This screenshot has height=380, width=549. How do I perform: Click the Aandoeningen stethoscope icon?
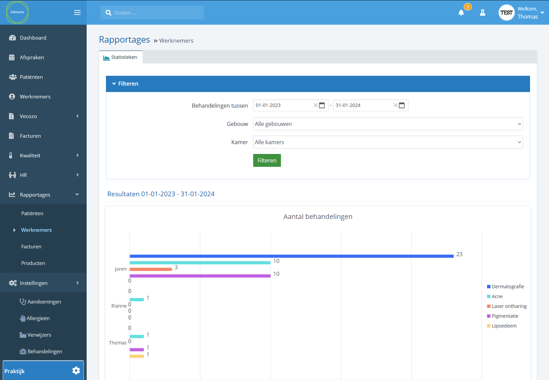(x=23, y=302)
